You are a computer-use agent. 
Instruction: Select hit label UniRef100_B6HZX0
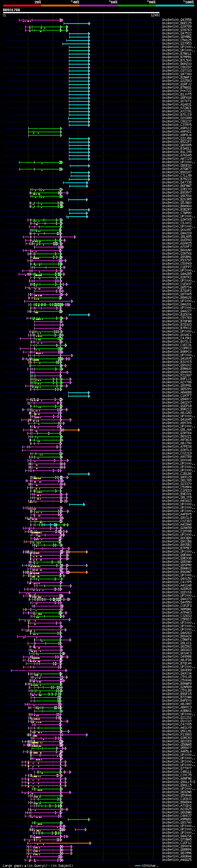pyautogui.click(x=177, y=64)
